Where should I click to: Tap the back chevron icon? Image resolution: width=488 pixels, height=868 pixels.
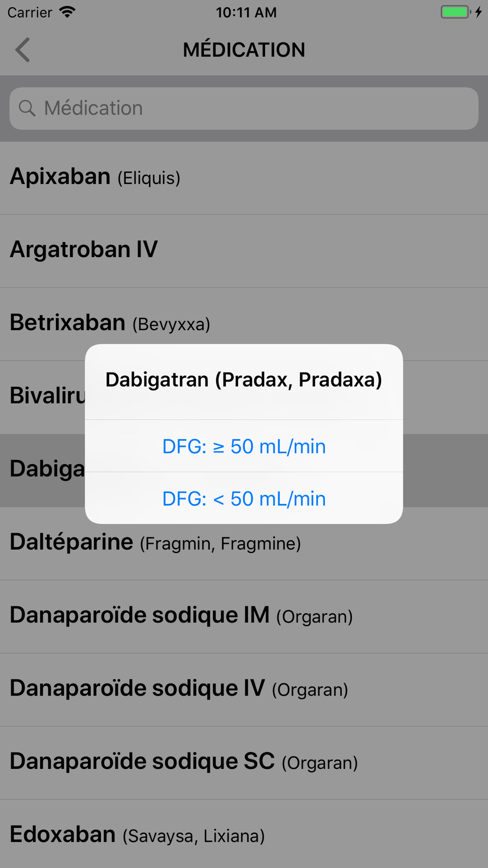click(22, 50)
